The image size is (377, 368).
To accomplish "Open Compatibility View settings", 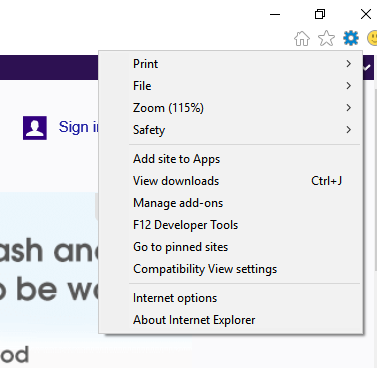I will pyautogui.click(x=231, y=269).
